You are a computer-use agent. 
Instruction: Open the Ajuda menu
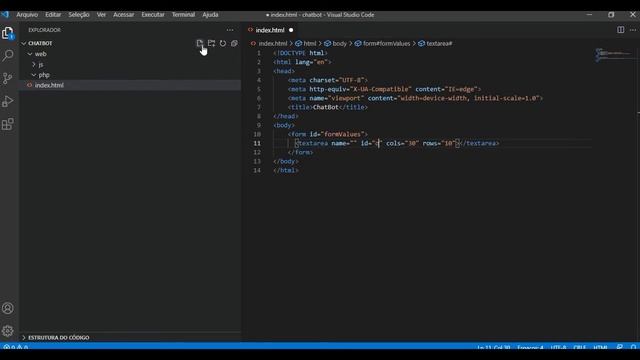coord(210,15)
